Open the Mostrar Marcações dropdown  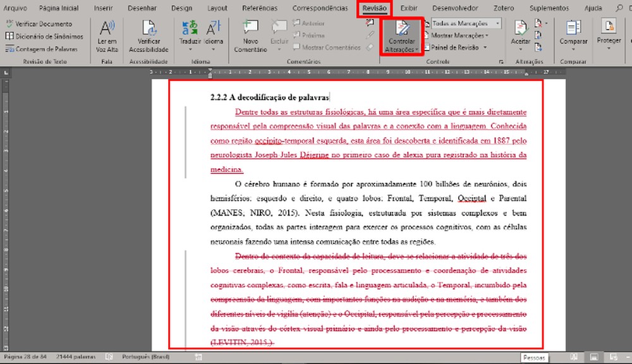[x=457, y=35]
